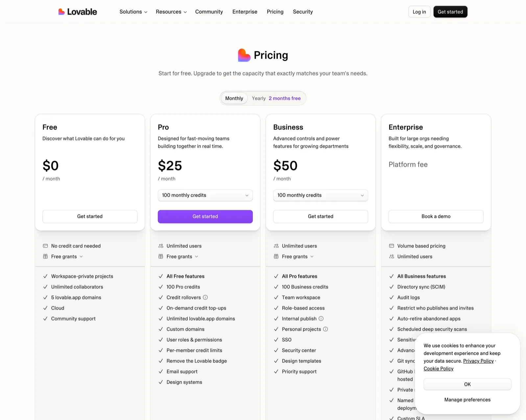Open the Privacy Policy link
This screenshot has width=526, height=420.
pos(478,361)
